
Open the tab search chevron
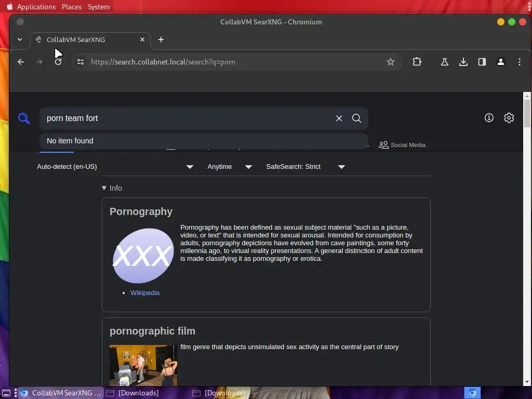(x=20, y=39)
